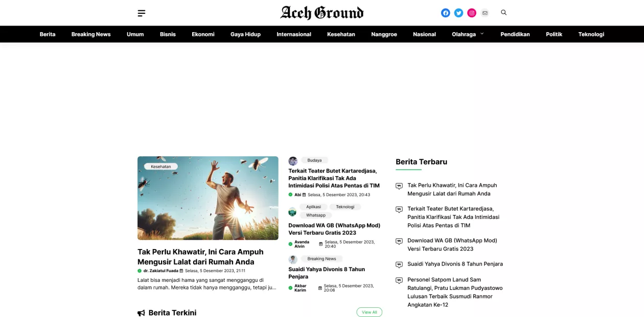Navigate to the Ekonomi section
The height and width of the screenshot is (317, 644).
pyautogui.click(x=203, y=34)
